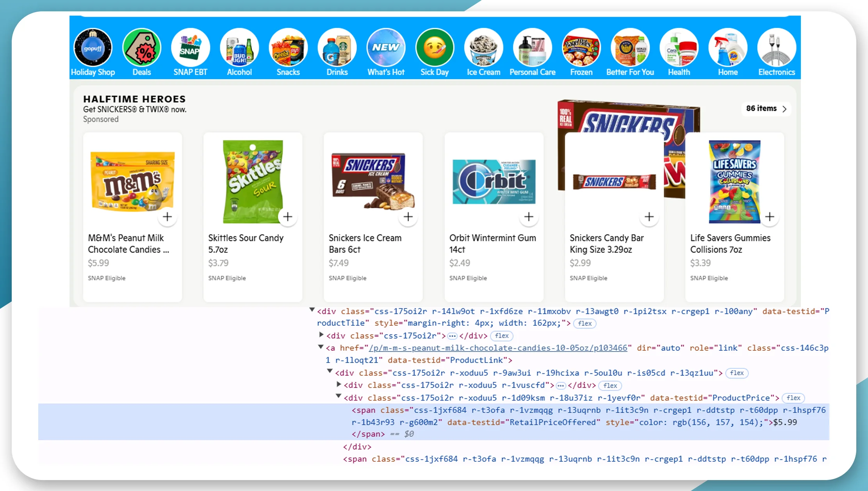This screenshot has height=491, width=868.
Task: Open Snickers Candy Bar King Size title
Action: point(607,244)
